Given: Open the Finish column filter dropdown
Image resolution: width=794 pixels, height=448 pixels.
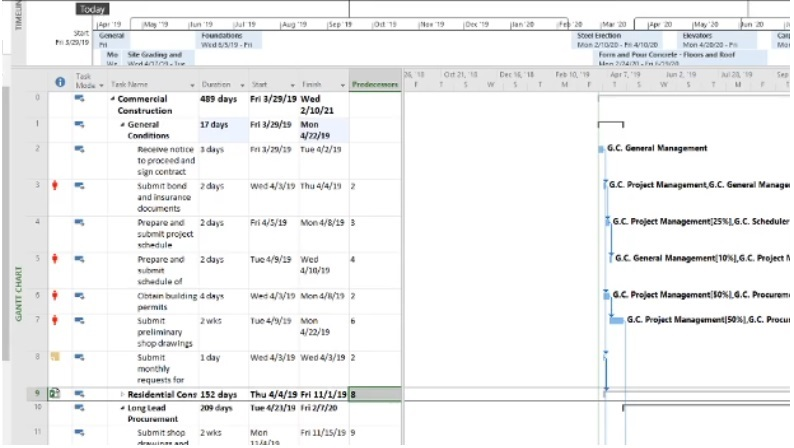Looking at the screenshot, I should [341, 85].
